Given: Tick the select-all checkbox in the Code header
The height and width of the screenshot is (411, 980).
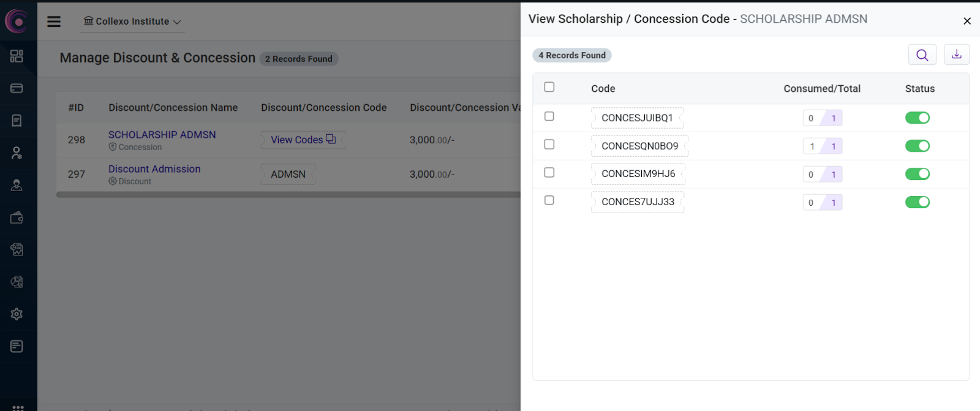Looking at the screenshot, I should tap(549, 87).
